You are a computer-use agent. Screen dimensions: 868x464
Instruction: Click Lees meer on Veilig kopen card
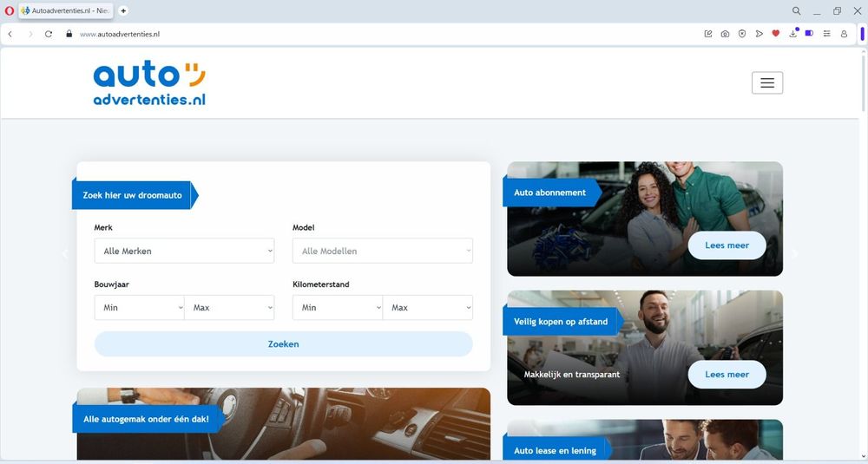tap(727, 375)
